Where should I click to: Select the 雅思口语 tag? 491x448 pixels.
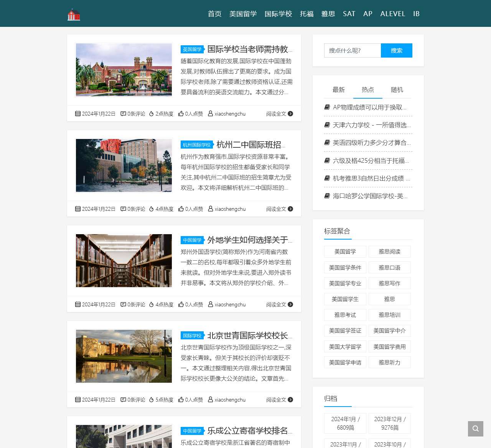[389, 268]
